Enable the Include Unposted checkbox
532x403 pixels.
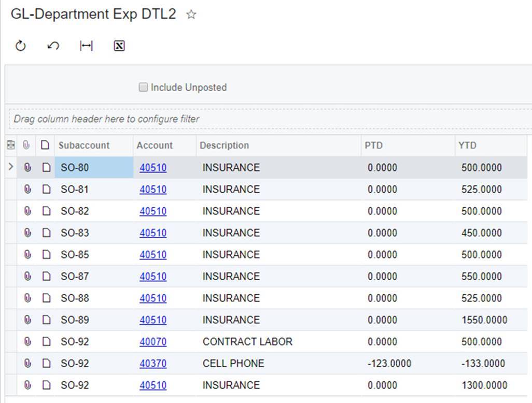point(143,87)
